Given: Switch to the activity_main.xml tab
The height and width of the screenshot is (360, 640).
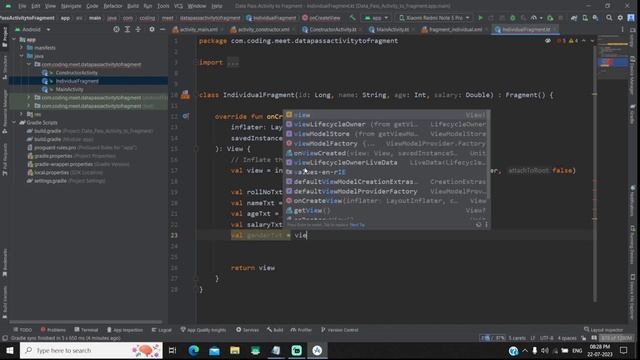Looking at the screenshot, I should pyautogui.click(x=198, y=29).
